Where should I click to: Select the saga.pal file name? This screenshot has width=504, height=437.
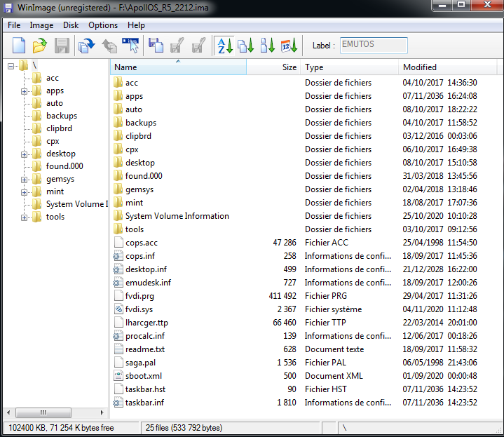(140, 363)
